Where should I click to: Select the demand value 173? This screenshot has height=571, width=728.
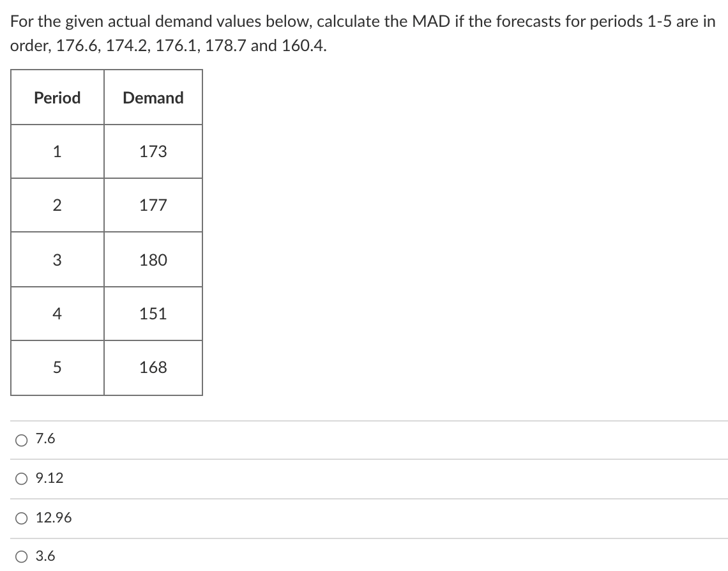coord(153,151)
